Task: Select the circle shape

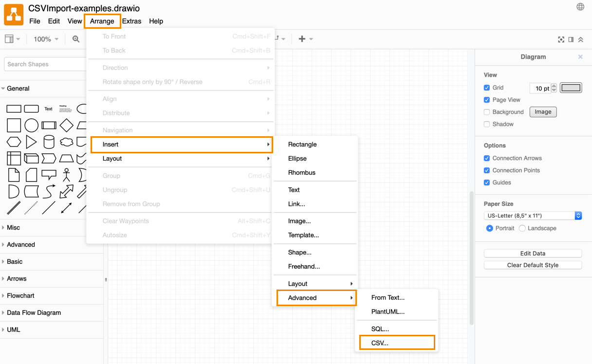Action: coord(32,125)
